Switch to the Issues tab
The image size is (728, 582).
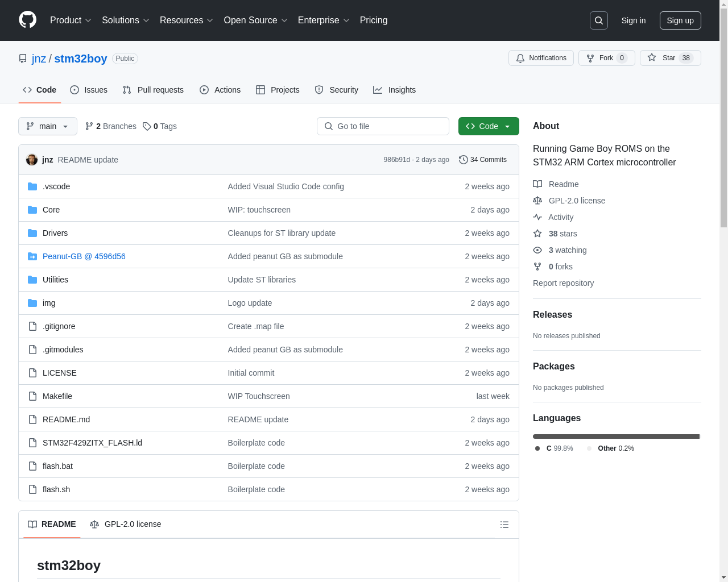(89, 90)
